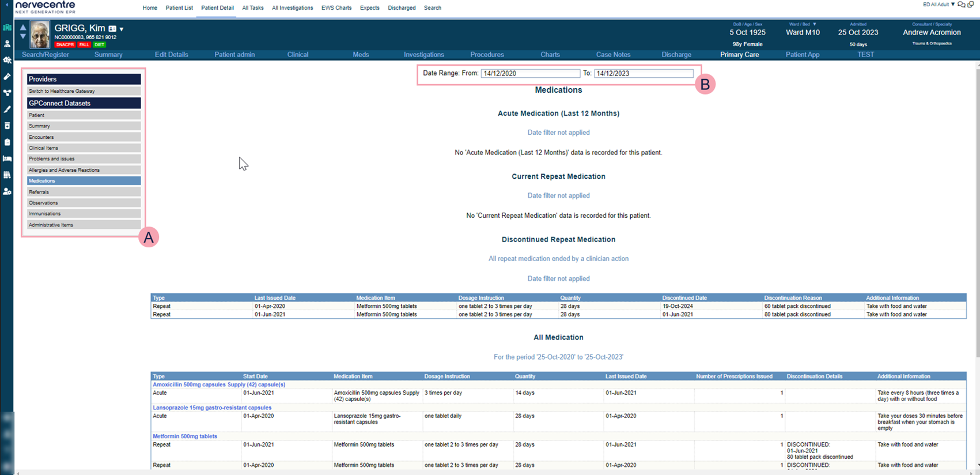980x475 pixels.
Task: Click the Date Range From field
Action: 530,74
